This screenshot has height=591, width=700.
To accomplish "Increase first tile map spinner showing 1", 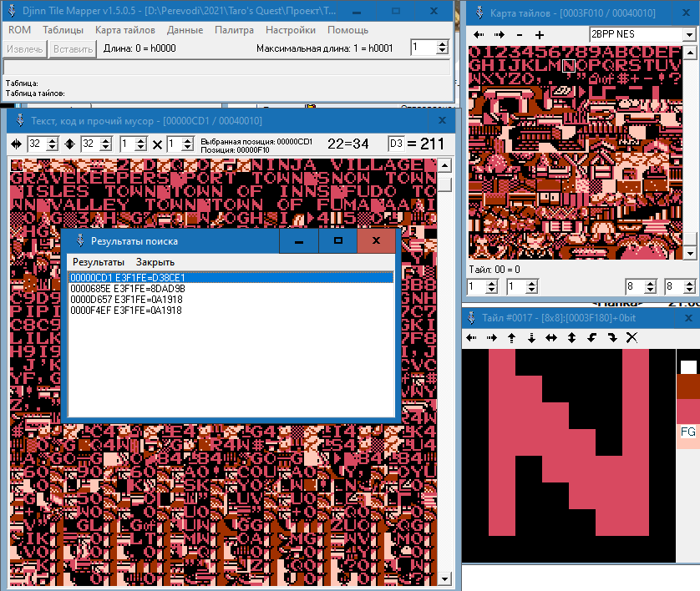I will coord(492,283).
